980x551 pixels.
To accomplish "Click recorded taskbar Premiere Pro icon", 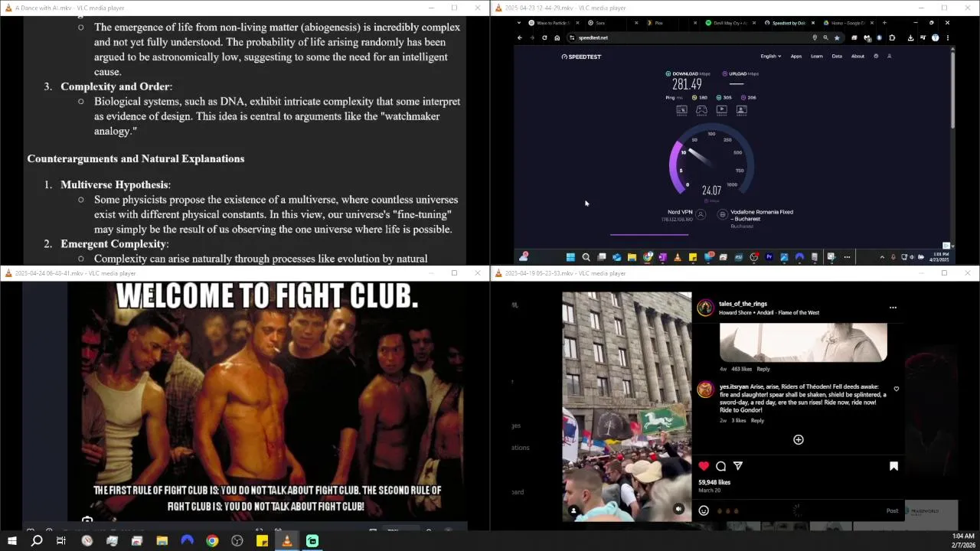I will tap(769, 257).
